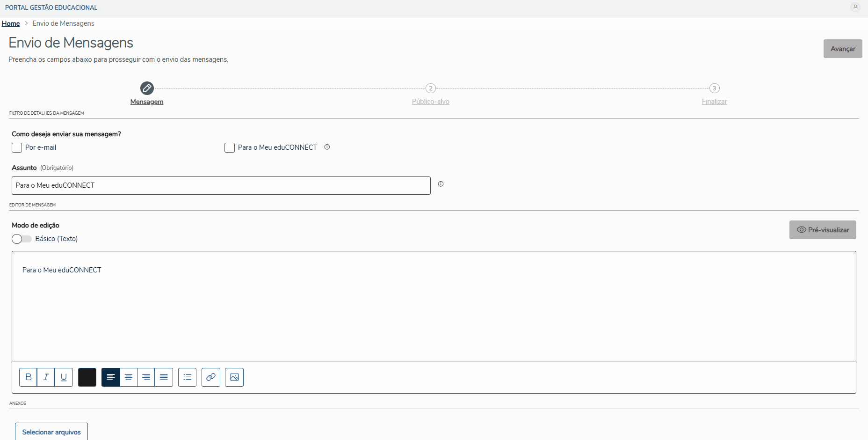This screenshot has width=868, height=440.
Task: Right-align the message text
Action: pos(146,377)
